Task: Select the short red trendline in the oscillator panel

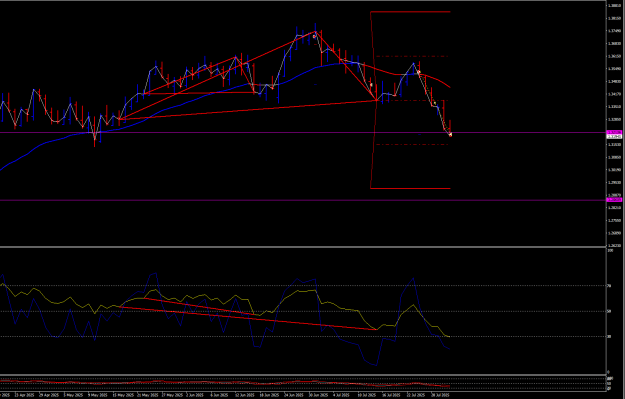Action: [199, 306]
